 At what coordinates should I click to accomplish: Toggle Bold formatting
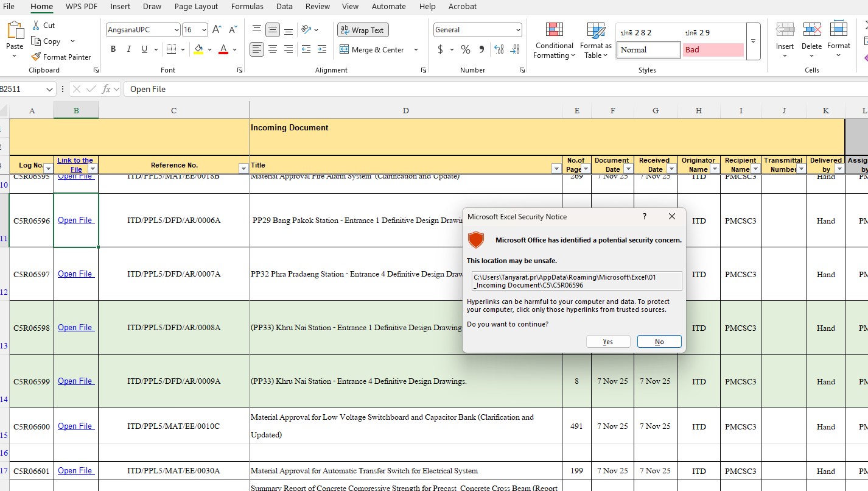click(x=113, y=49)
